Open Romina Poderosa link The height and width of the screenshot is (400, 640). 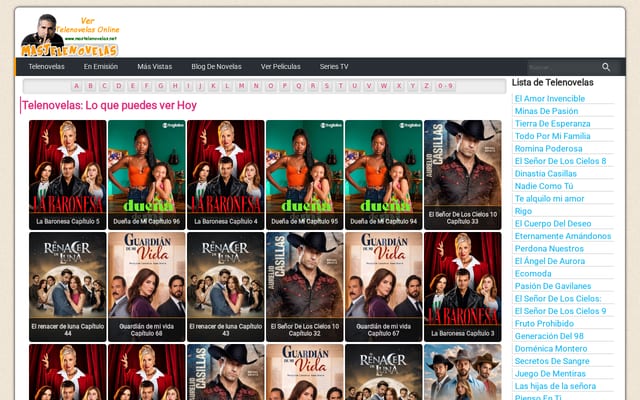(549, 149)
